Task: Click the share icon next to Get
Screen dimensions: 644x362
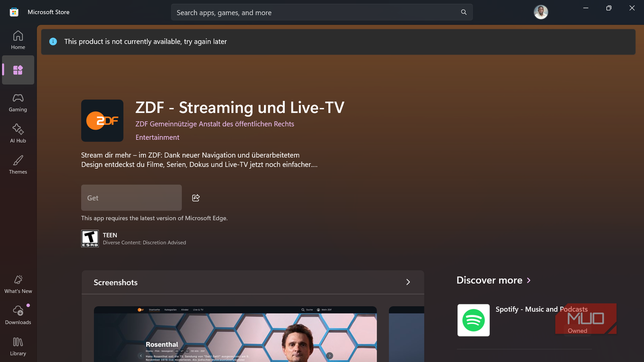Action: 196,198
